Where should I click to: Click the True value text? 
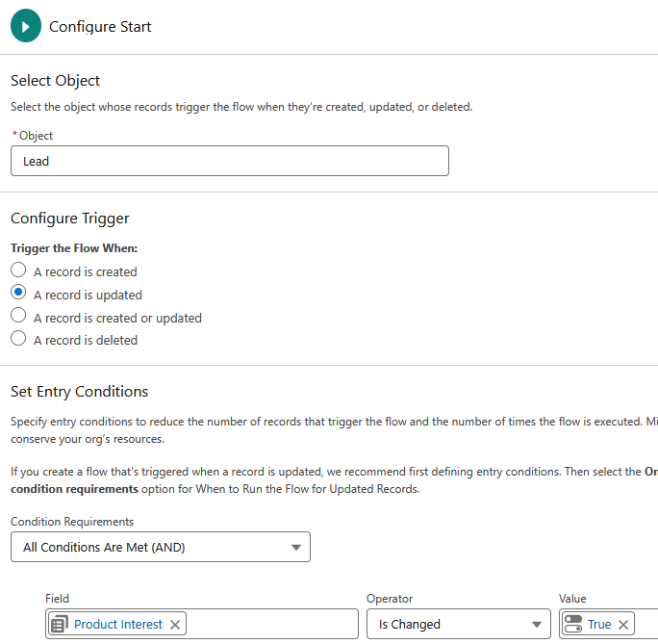(x=598, y=625)
